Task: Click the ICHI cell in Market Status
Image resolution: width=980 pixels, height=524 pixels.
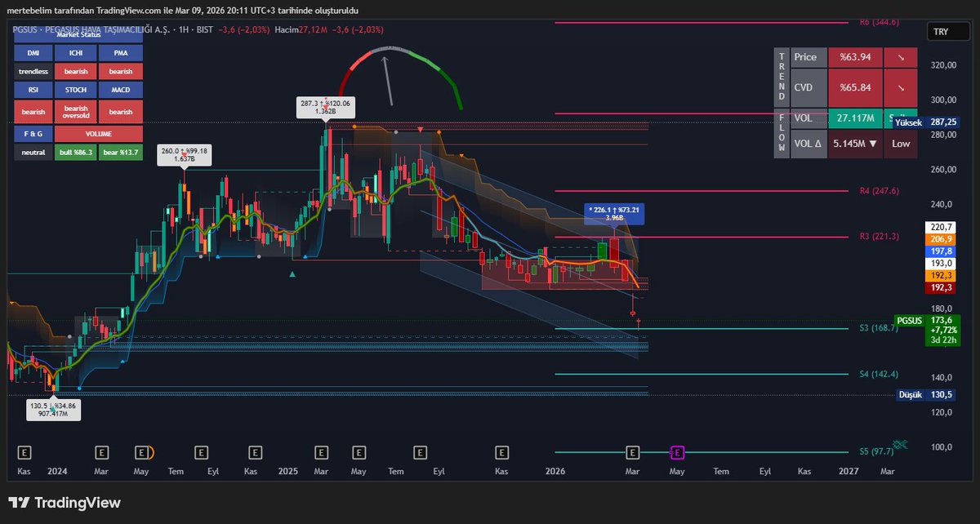Action: [76, 52]
